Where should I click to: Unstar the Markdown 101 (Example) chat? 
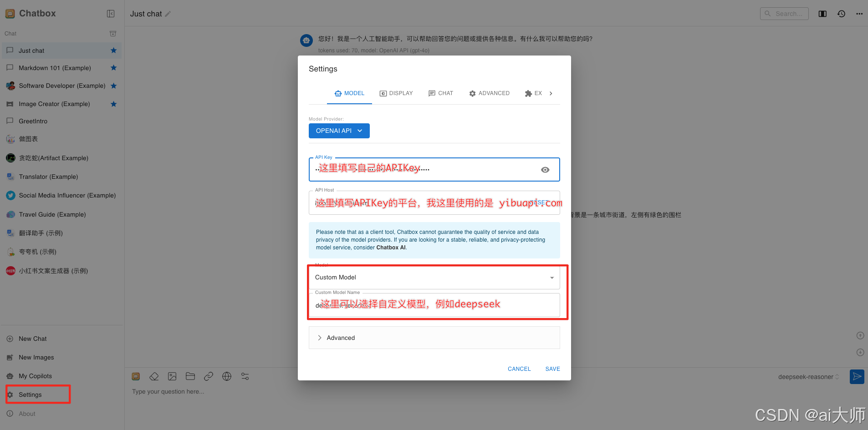tap(114, 68)
